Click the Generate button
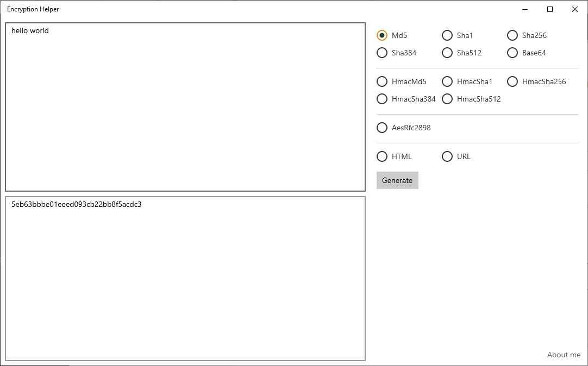The width and height of the screenshot is (588, 366). (x=397, y=180)
